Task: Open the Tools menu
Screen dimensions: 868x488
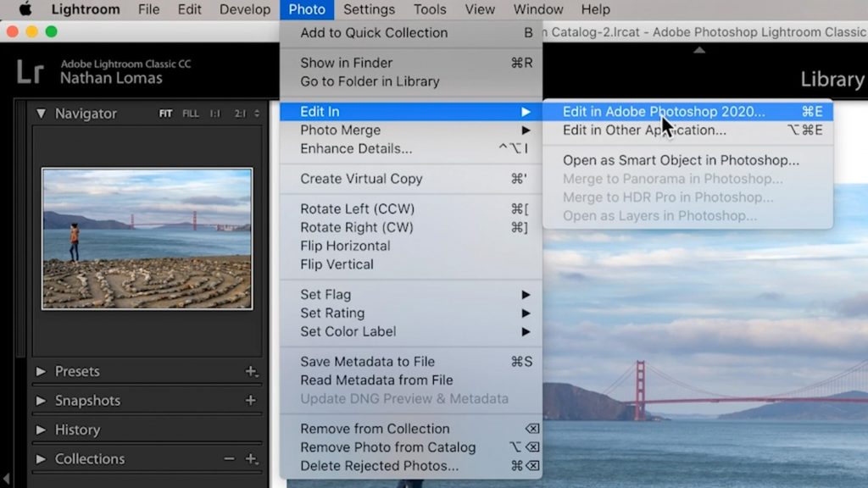Action: point(430,9)
